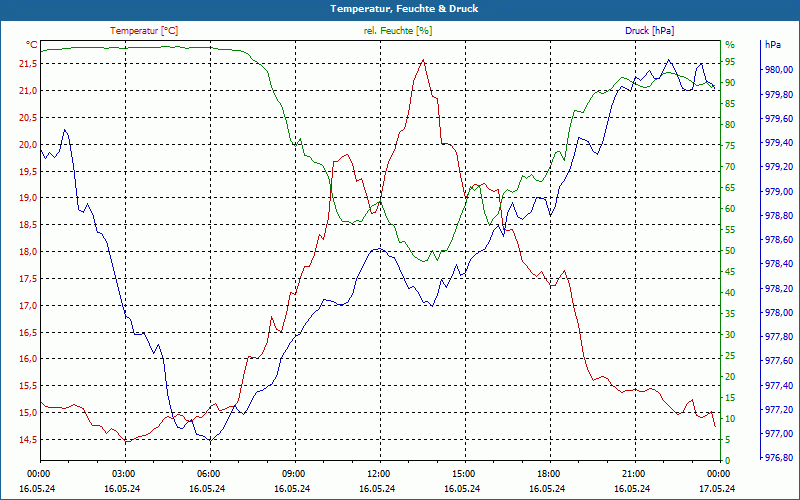Click the '979,80' pressure tick label
The width and height of the screenshot is (800, 500).
click(x=779, y=94)
